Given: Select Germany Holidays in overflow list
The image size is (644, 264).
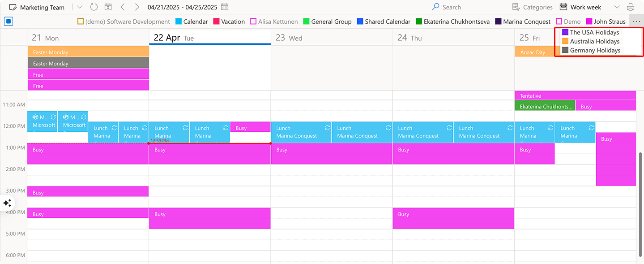Looking at the screenshot, I should coord(591,50).
